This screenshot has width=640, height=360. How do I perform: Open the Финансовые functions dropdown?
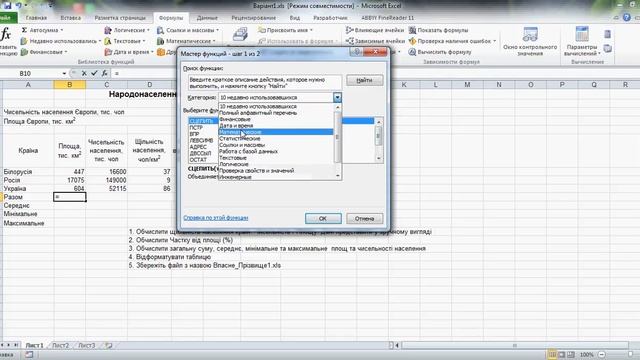pyautogui.click(x=44, y=52)
